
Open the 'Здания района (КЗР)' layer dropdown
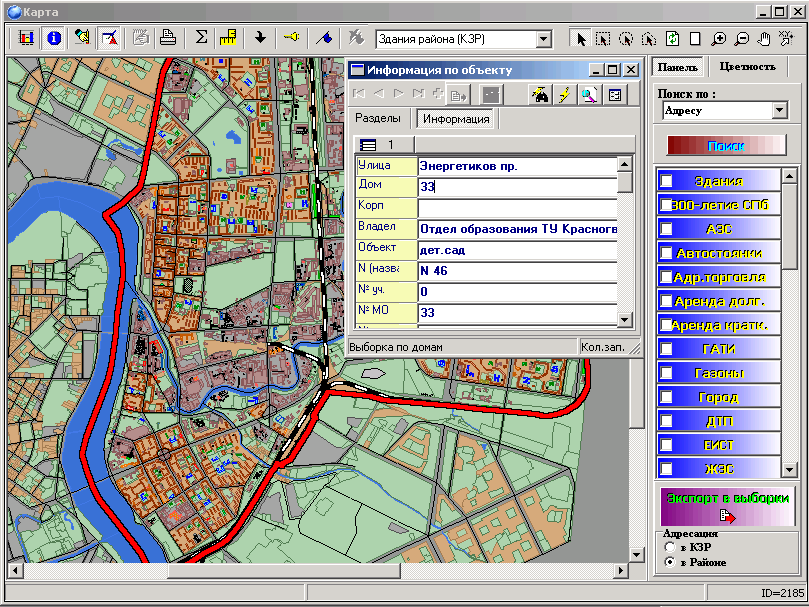[543, 39]
